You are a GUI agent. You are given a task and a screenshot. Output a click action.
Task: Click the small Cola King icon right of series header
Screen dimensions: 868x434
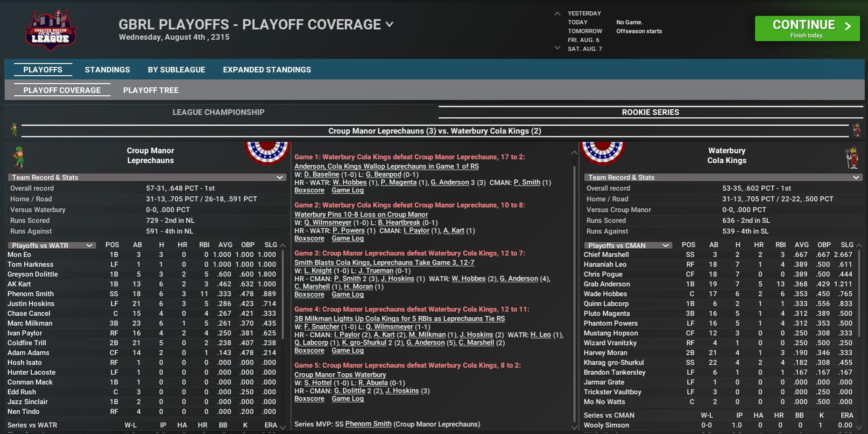(x=856, y=130)
